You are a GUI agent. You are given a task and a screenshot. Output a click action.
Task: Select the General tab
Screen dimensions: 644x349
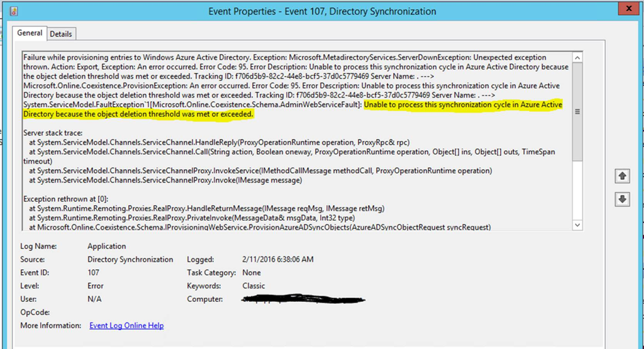pos(29,33)
